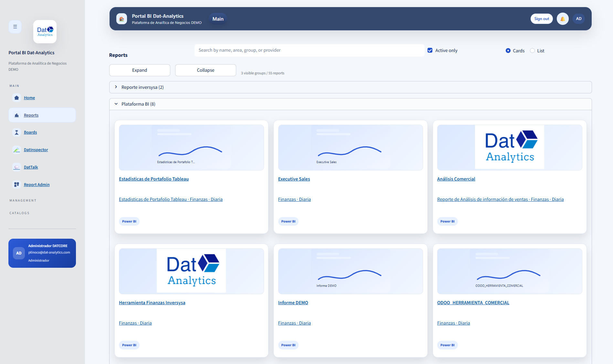This screenshot has height=364, width=613.
Task: Click the DatInspector icon in sidebar
Action: (17, 150)
